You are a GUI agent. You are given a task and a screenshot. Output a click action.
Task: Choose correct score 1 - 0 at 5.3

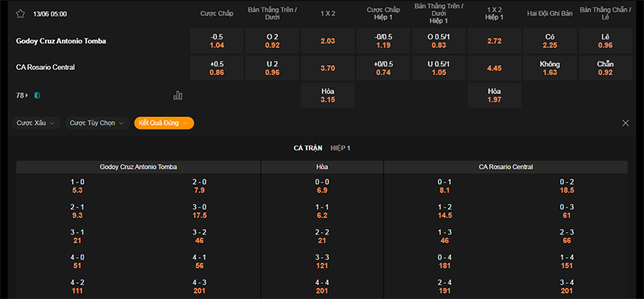coord(77,186)
